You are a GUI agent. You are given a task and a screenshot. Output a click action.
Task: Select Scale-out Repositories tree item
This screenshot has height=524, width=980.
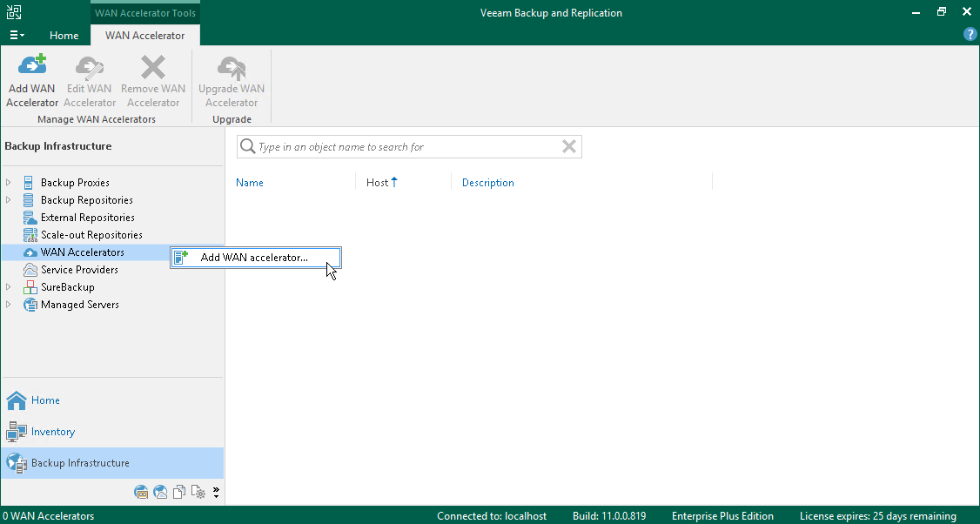tap(91, 235)
